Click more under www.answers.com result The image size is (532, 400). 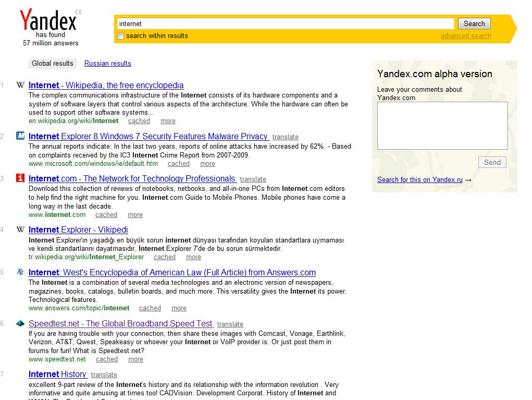[179, 308]
